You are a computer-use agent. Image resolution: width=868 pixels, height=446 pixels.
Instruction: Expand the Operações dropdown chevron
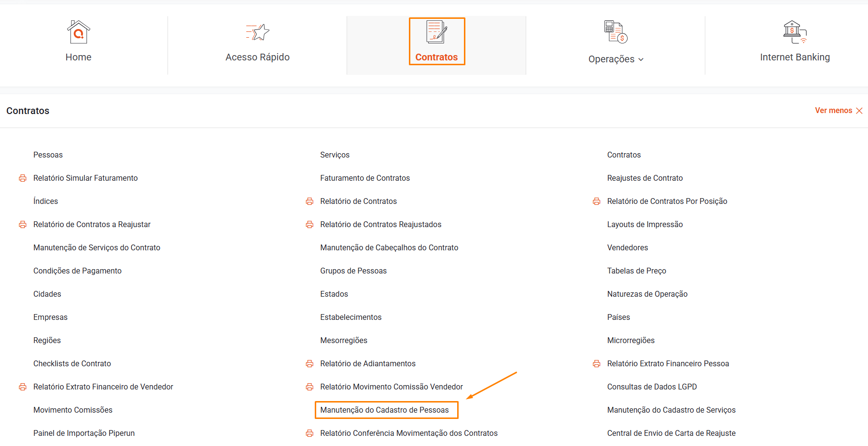click(641, 59)
